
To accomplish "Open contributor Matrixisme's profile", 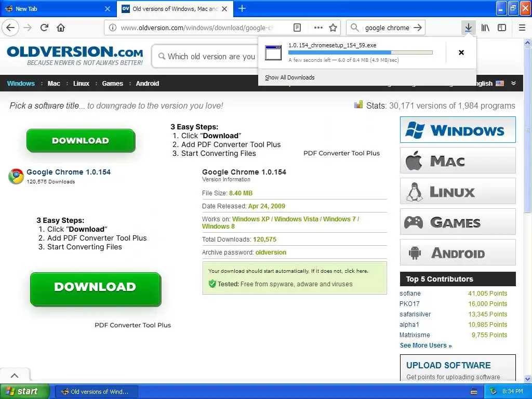I will pos(415,335).
